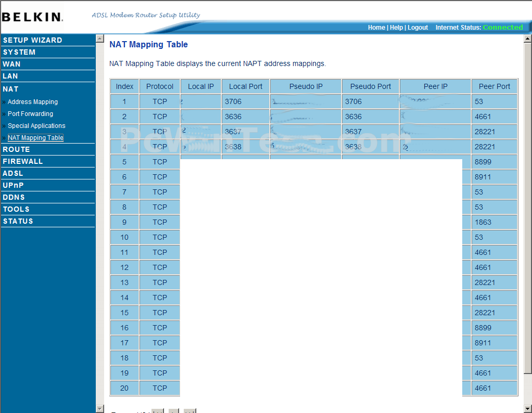Select Peer Port 4661 in row 2

[x=495, y=117]
